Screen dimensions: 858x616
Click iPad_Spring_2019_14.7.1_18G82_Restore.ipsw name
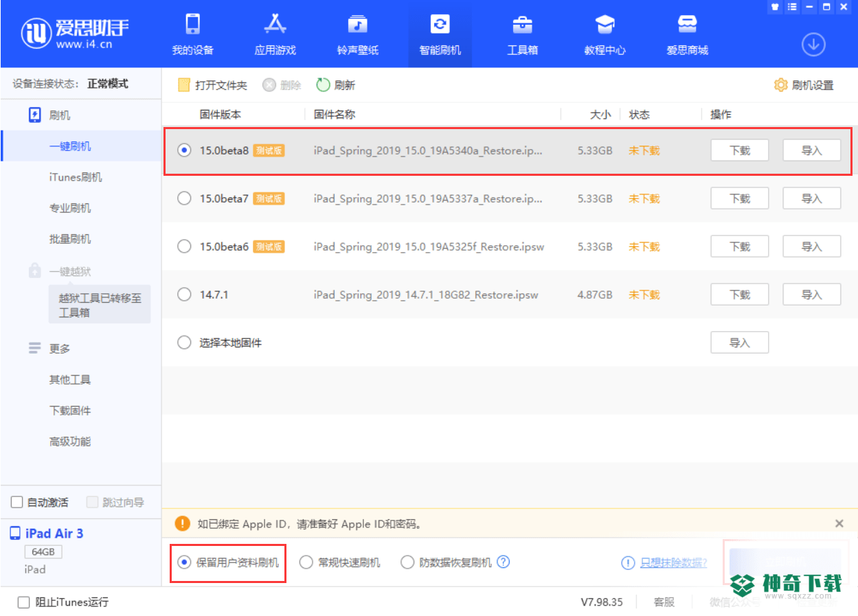[426, 295]
